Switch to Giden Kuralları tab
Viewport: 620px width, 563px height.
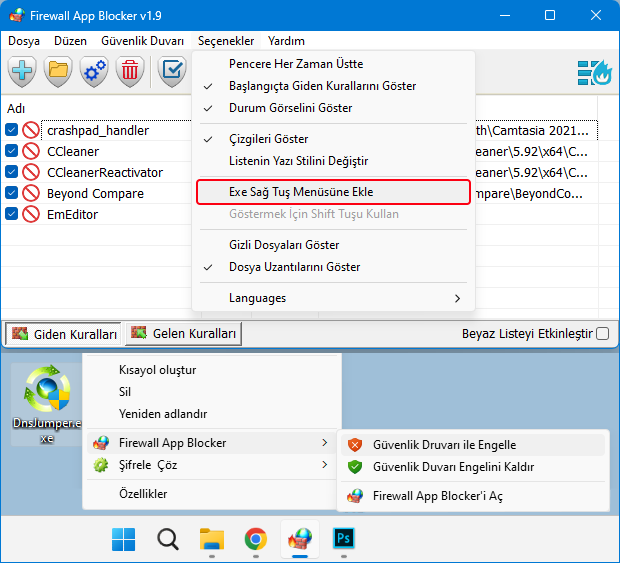point(63,334)
